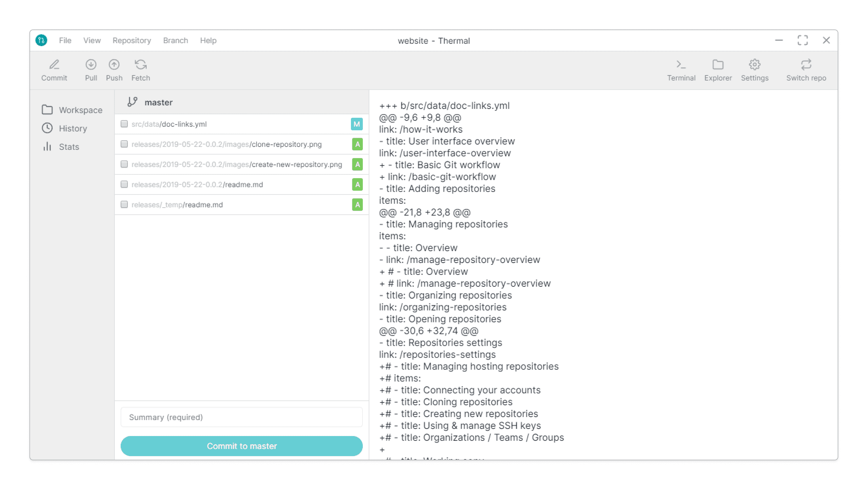Open the Repository menu
Screen dimensions: 868x490
click(x=131, y=40)
